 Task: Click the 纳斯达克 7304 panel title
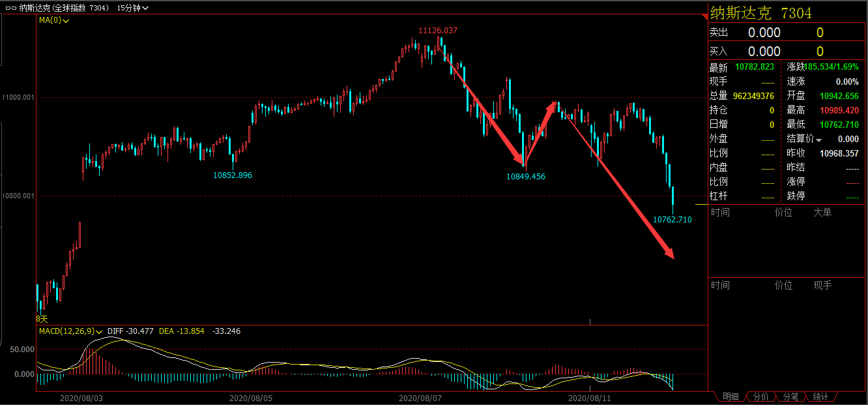point(760,13)
